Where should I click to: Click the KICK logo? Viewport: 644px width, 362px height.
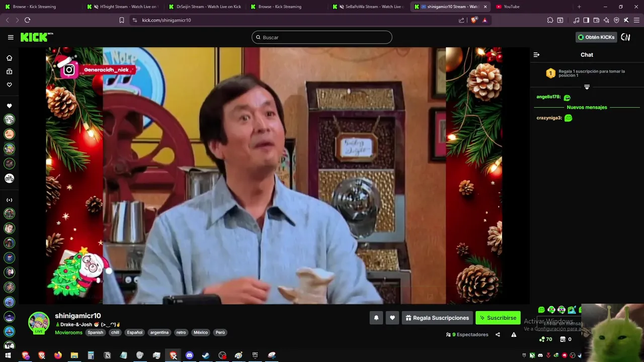click(x=37, y=37)
